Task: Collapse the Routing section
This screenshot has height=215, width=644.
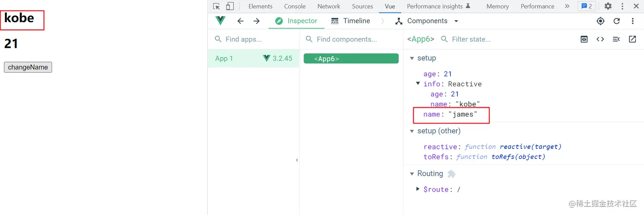Action: pyautogui.click(x=412, y=174)
